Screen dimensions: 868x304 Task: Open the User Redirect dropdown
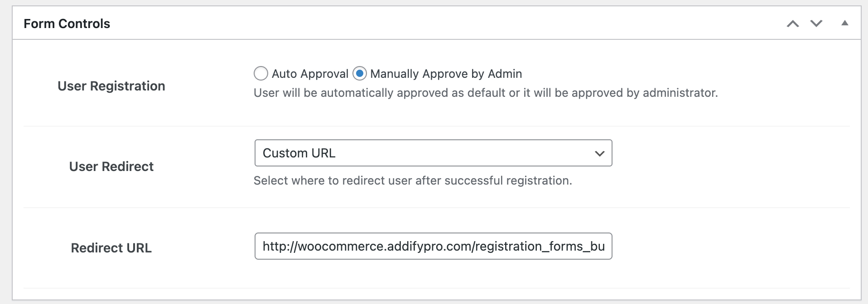click(x=433, y=153)
